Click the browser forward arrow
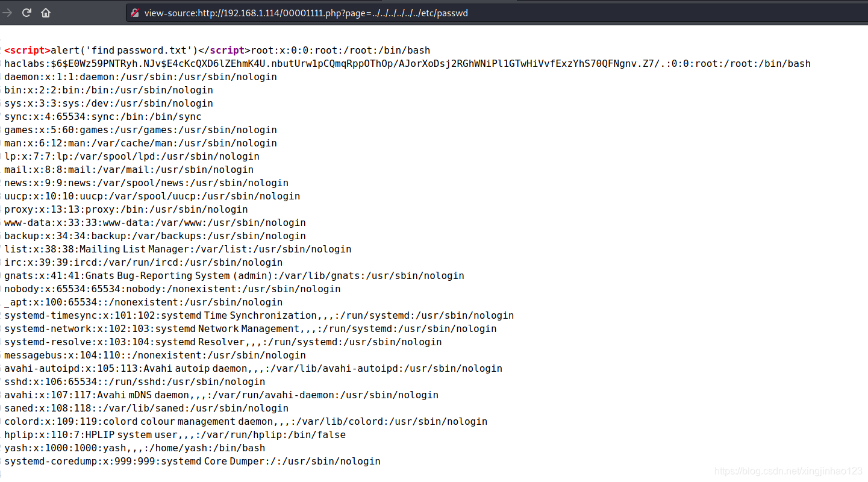This screenshot has height=482, width=868. (x=7, y=13)
